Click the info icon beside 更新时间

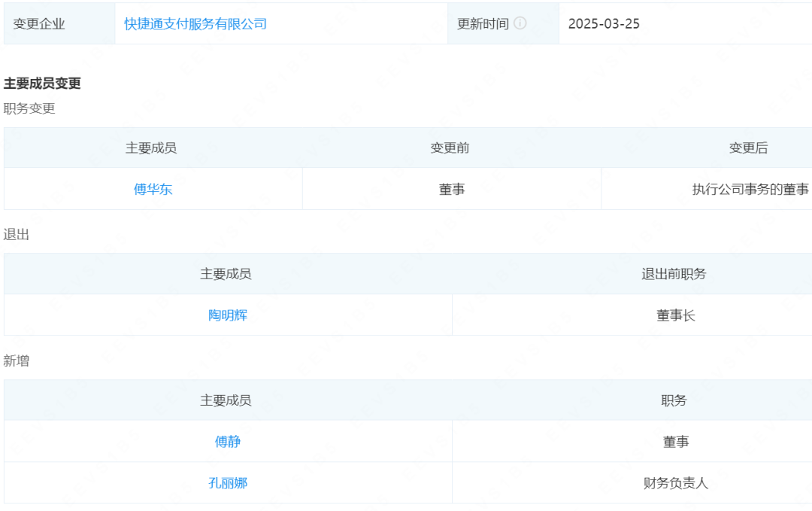pos(519,23)
